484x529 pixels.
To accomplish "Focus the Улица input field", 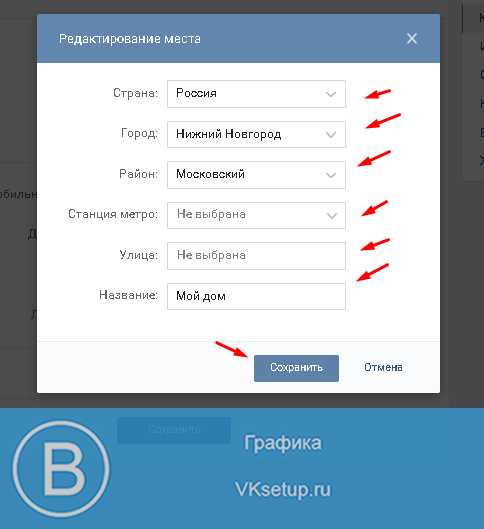I will tap(256, 256).
